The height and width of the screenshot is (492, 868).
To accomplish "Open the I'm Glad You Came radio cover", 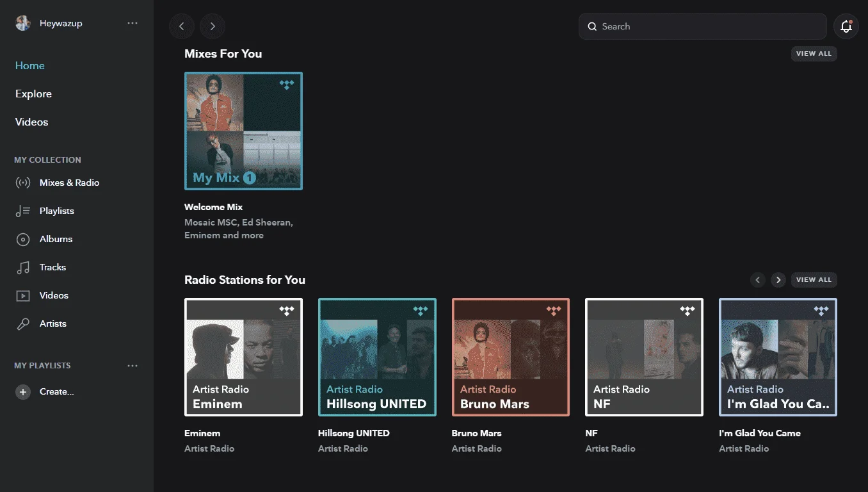I will [x=778, y=357].
